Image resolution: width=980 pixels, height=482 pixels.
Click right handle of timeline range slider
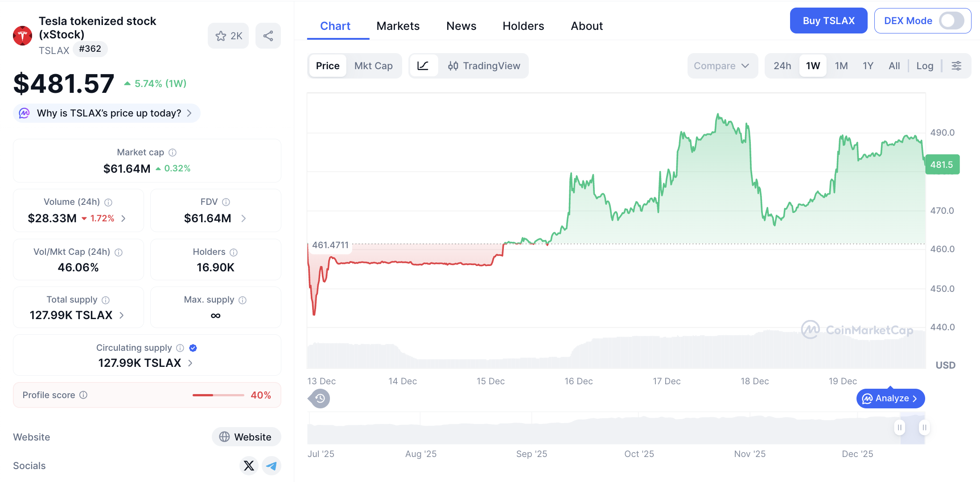pos(924,428)
